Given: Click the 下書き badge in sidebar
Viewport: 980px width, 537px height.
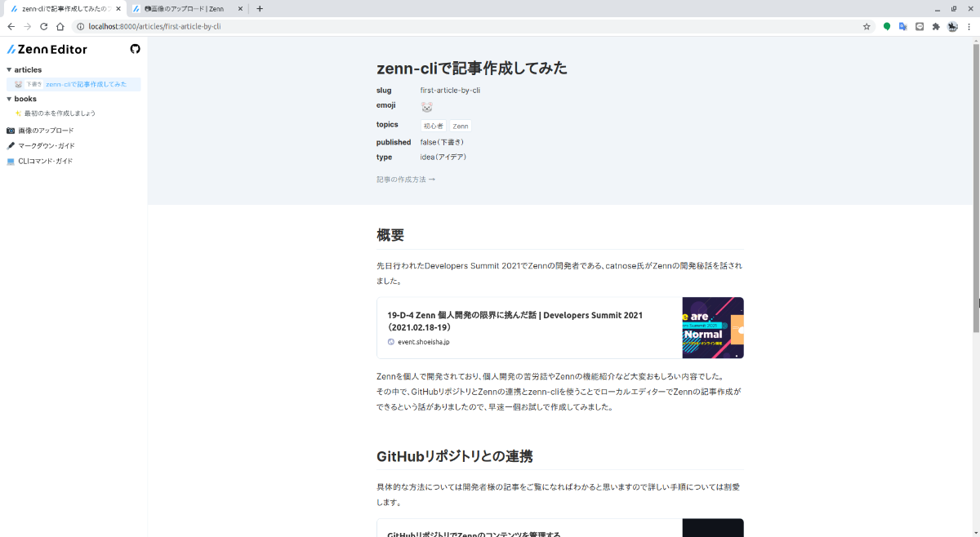Looking at the screenshot, I should (x=33, y=84).
